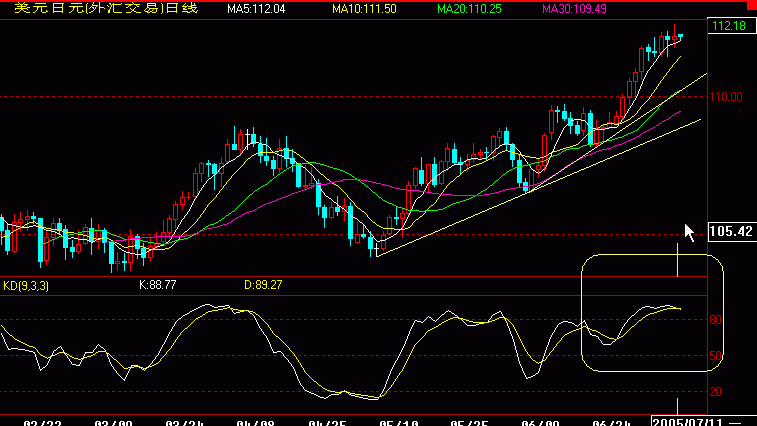The height and width of the screenshot is (426, 757).
Task: Select the MA10:111.50 indicator label
Action: pyautogui.click(x=364, y=9)
